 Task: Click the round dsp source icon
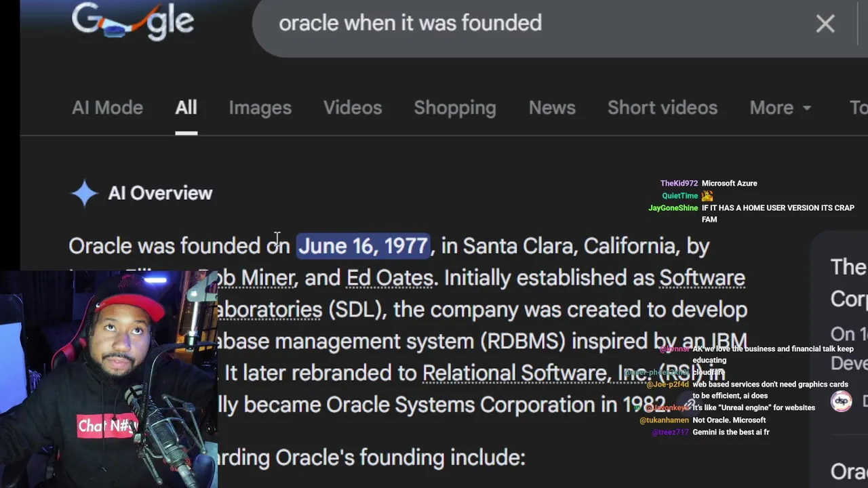pyautogui.click(x=842, y=401)
